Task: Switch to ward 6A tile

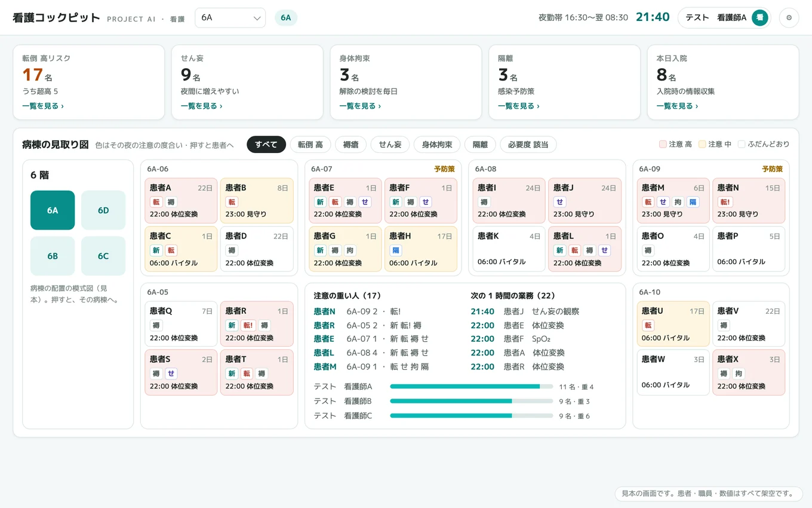Action: 53,210
